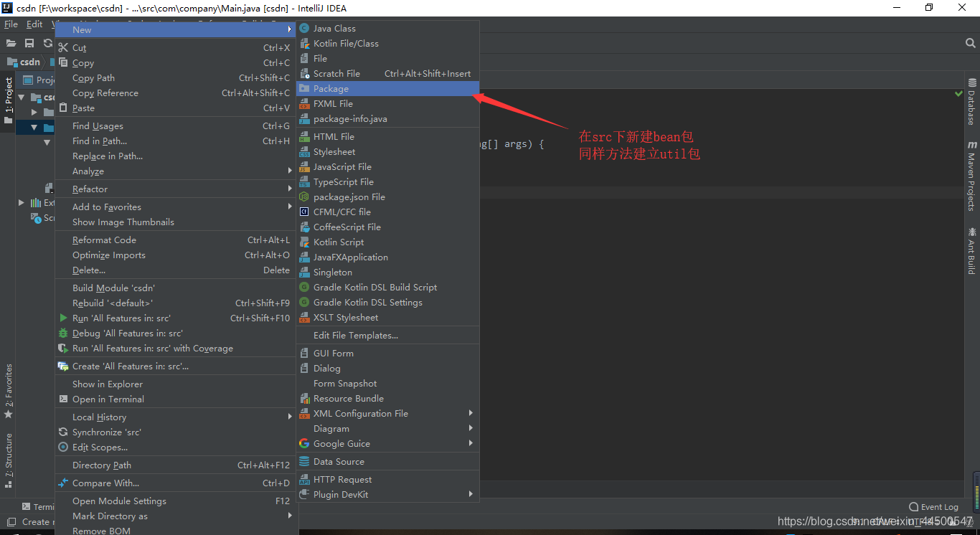Choose Copy Path in the context menu
Image resolution: width=980 pixels, height=535 pixels.
pos(176,77)
